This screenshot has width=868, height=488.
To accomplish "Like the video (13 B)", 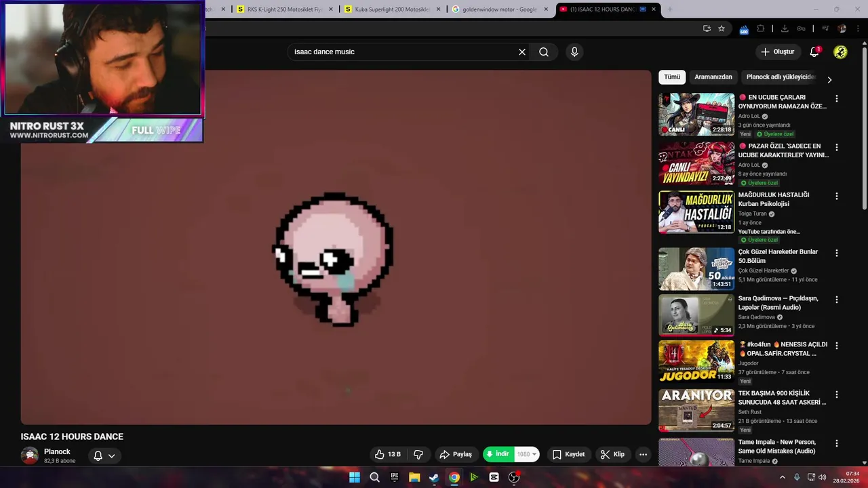I will coord(388,454).
